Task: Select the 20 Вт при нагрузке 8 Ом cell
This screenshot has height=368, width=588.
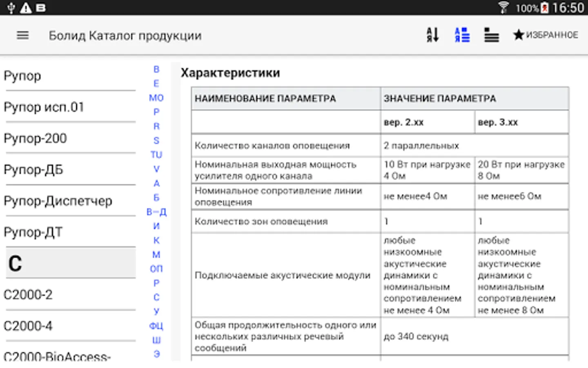Action: click(x=522, y=170)
